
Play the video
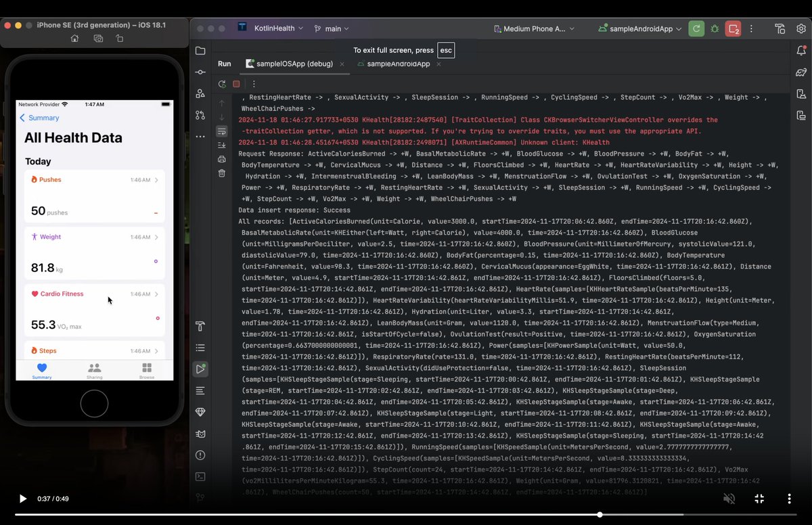click(22, 499)
